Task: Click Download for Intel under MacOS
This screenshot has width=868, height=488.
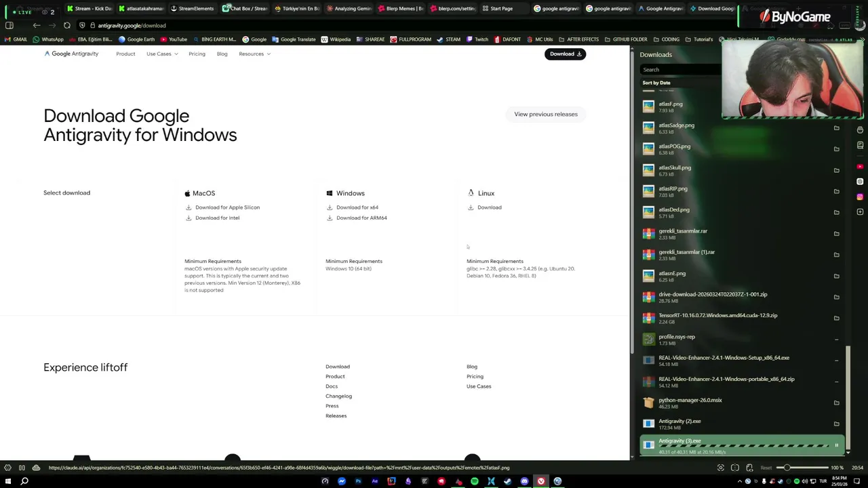Action: (212, 218)
